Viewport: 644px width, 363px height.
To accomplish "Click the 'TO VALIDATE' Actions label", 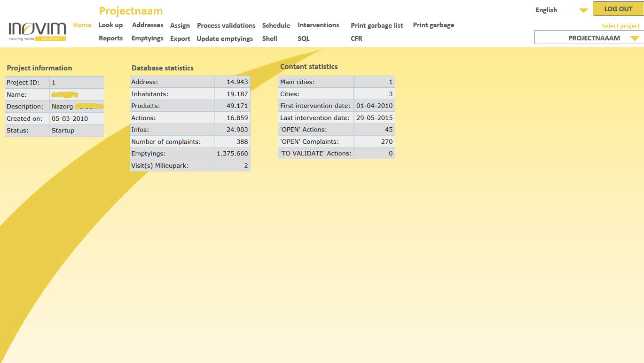I will coord(315,153).
